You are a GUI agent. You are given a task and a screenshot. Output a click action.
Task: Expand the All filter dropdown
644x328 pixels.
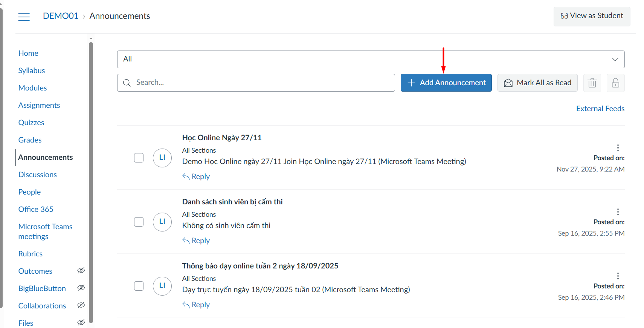coord(371,59)
